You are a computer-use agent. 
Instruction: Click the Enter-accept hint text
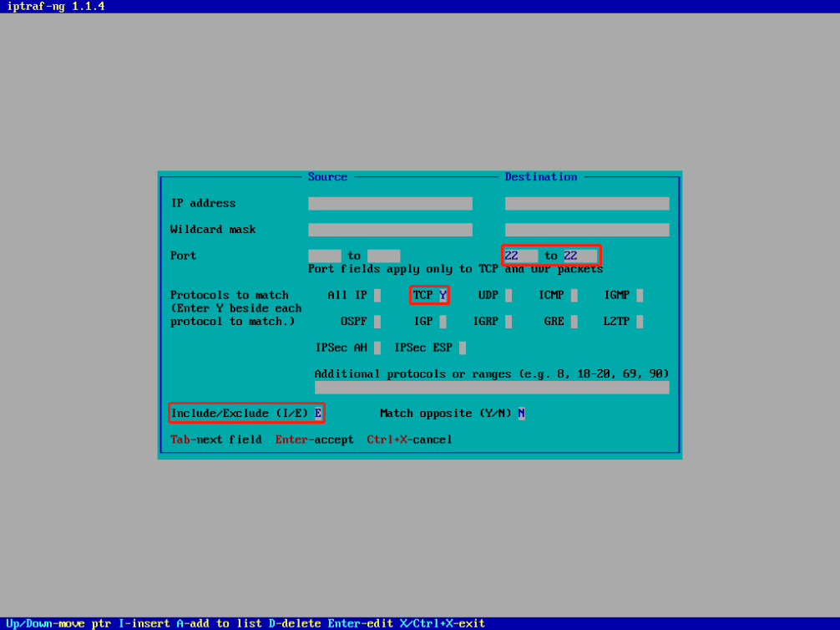[314, 439]
